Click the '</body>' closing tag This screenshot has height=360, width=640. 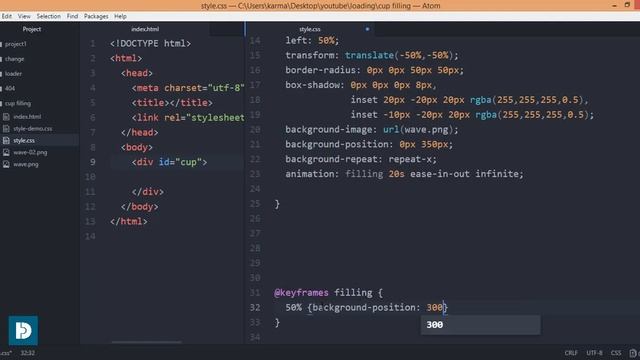pos(139,207)
